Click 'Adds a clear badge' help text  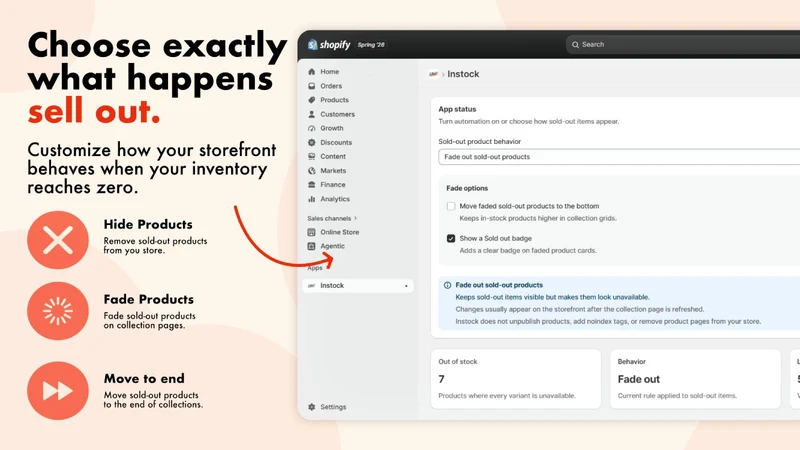pyautogui.click(x=528, y=251)
